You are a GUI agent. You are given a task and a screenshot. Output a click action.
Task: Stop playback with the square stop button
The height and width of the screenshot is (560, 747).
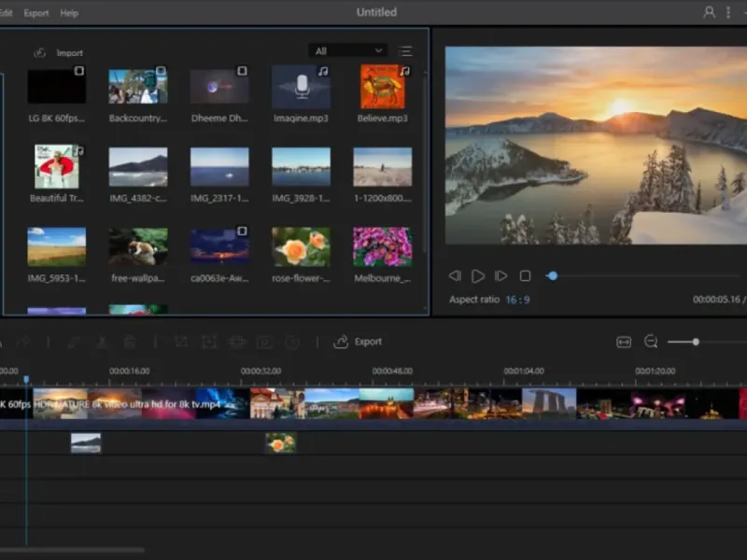pyautogui.click(x=525, y=276)
